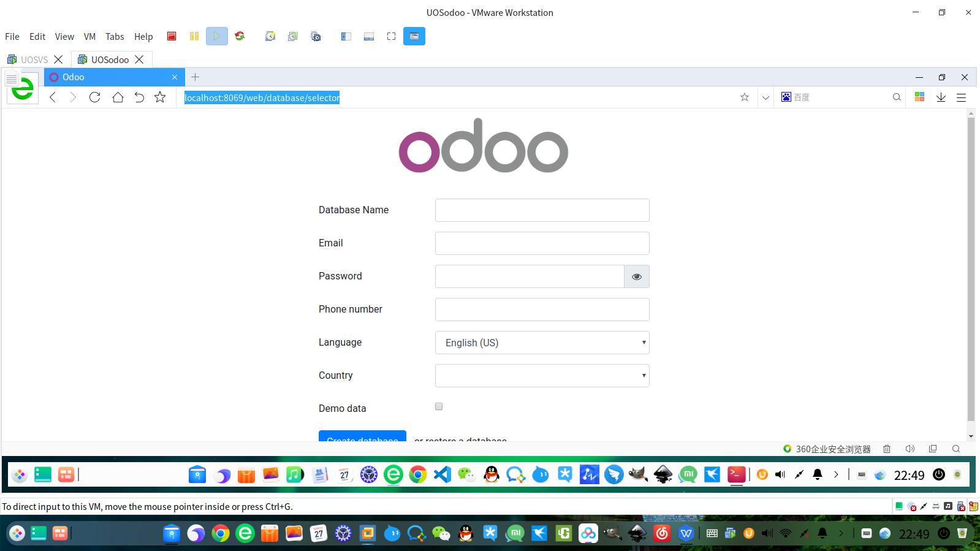Click the browser reload page icon
The height and width of the screenshot is (551, 980).
[94, 97]
